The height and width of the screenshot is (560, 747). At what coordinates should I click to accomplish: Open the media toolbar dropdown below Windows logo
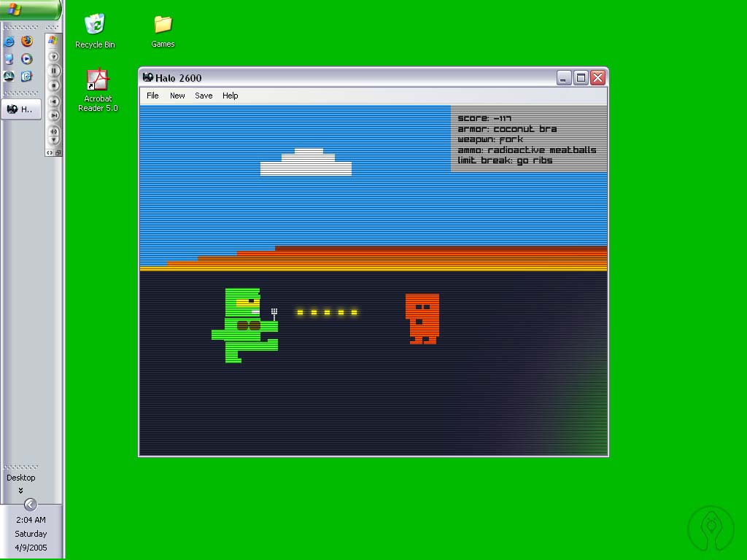pos(54,57)
